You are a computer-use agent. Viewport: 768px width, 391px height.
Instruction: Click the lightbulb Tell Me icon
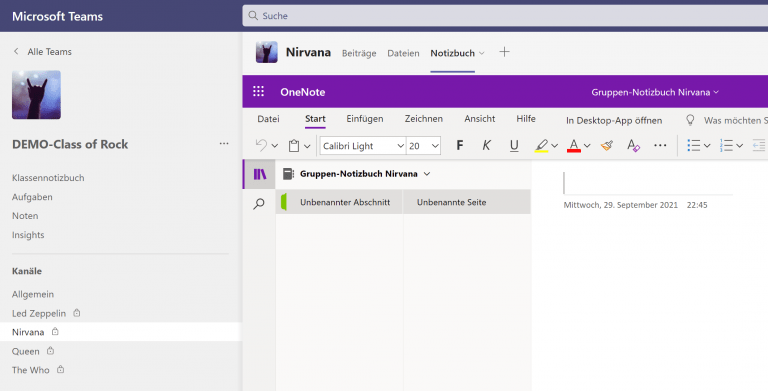click(x=690, y=120)
